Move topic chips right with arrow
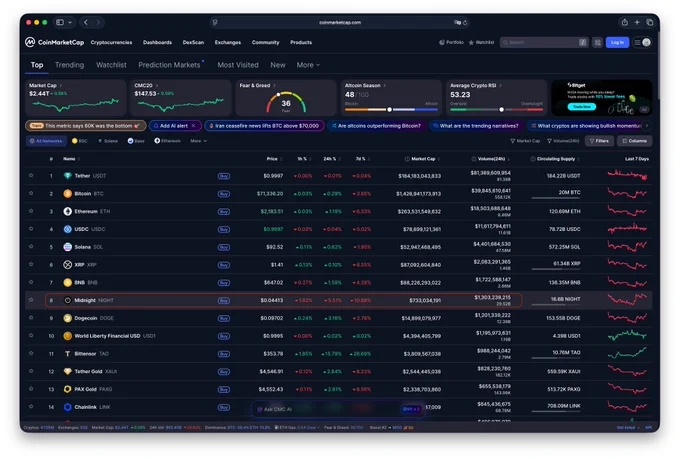Screen dimensions: 680x459 point(647,126)
